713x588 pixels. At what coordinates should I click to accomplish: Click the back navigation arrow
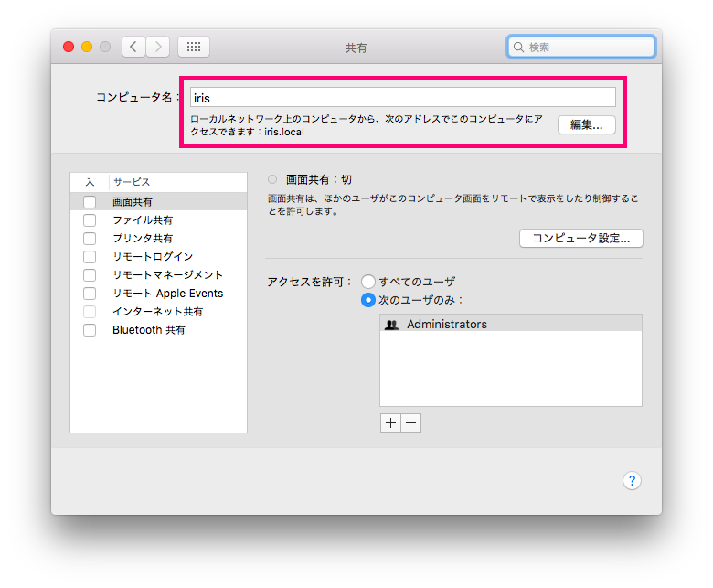pyautogui.click(x=134, y=47)
